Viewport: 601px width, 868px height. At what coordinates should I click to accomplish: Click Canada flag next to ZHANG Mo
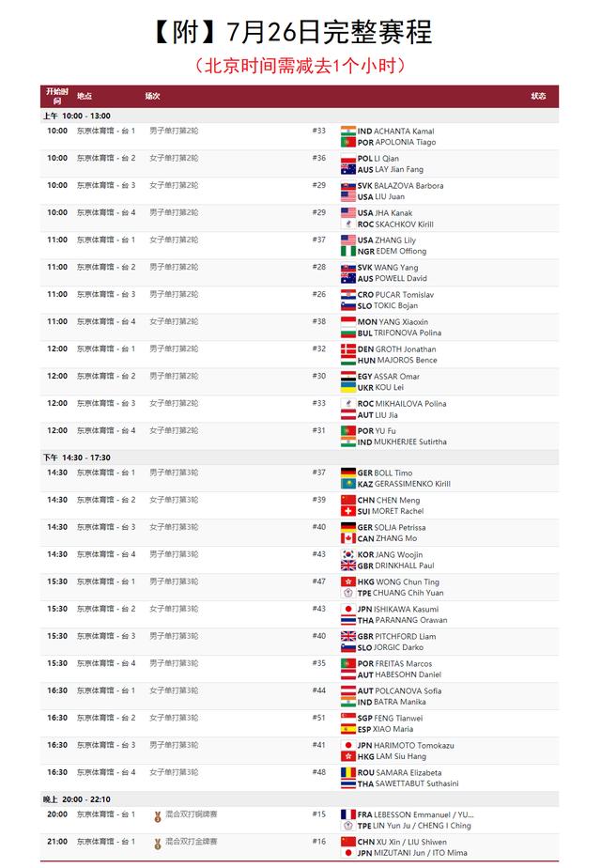point(348,539)
